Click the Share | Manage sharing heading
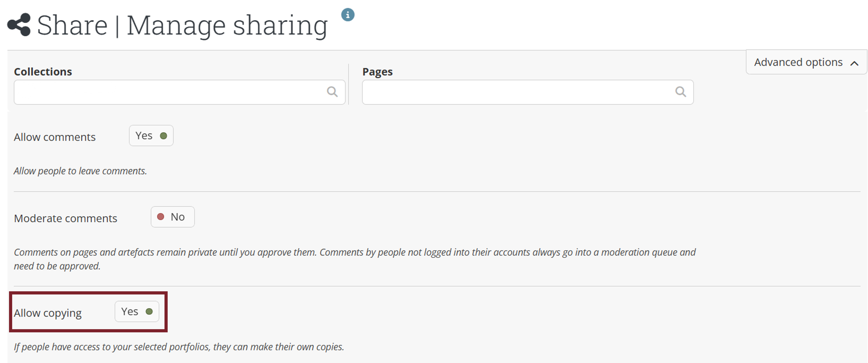Image resolution: width=868 pixels, height=363 pixels. [x=182, y=25]
